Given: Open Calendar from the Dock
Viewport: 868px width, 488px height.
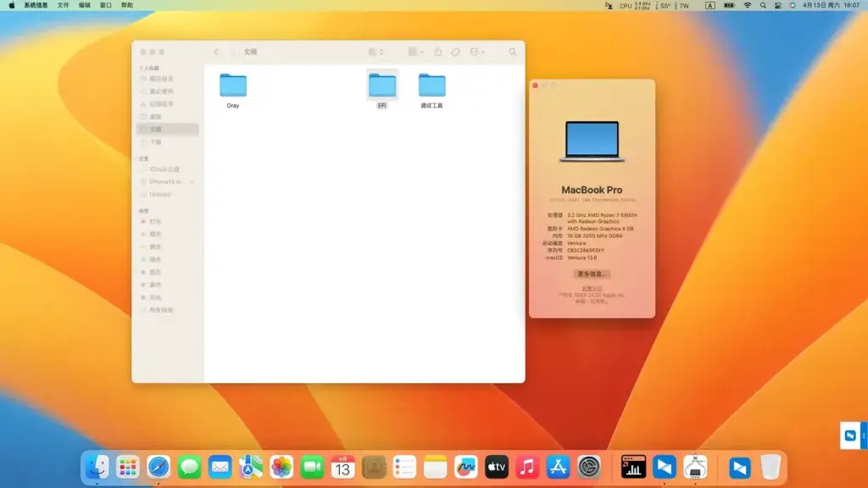Looking at the screenshot, I should 342,468.
